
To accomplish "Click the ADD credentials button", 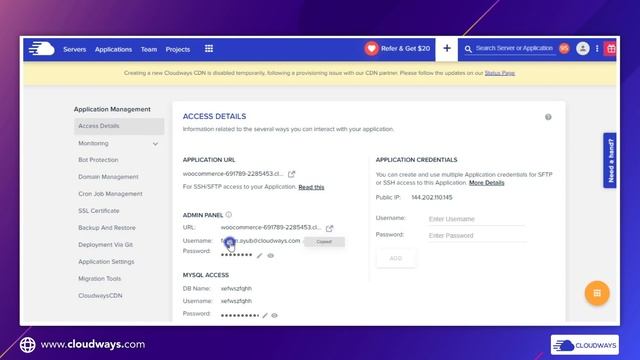I will [x=396, y=258].
